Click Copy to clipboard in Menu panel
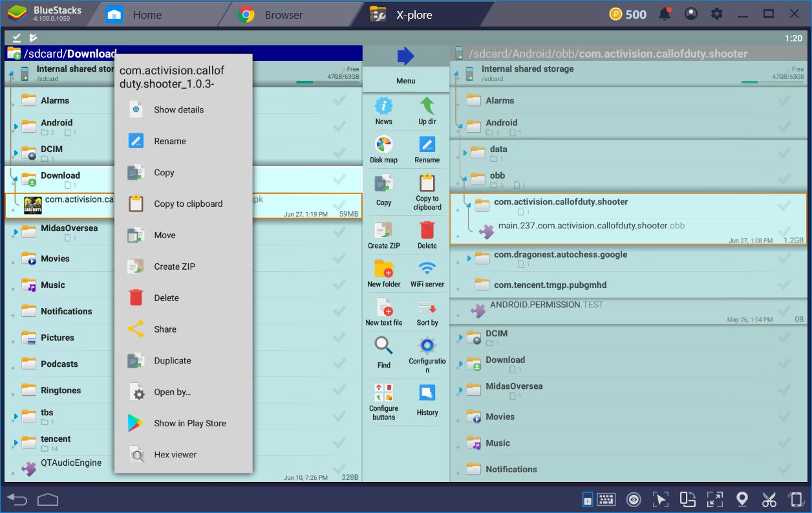812x513 pixels. pos(427,192)
